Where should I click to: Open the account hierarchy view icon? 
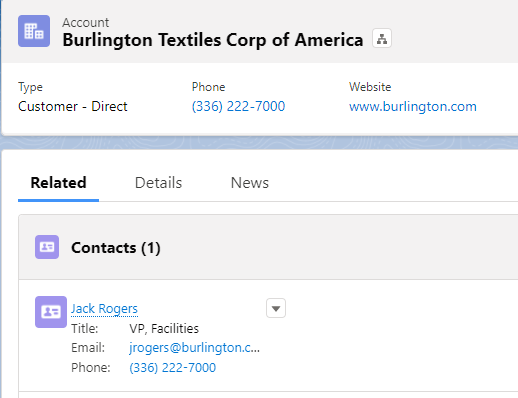(382, 39)
